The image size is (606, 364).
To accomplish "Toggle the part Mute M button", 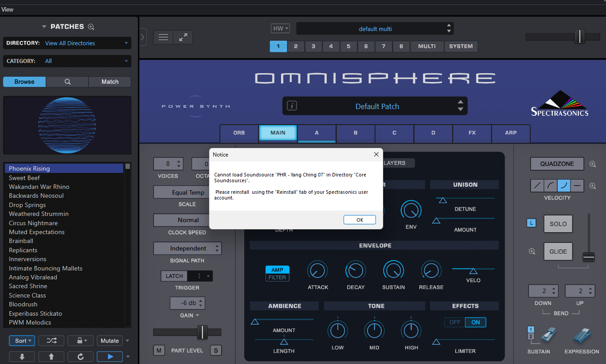I will coord(159,350).
